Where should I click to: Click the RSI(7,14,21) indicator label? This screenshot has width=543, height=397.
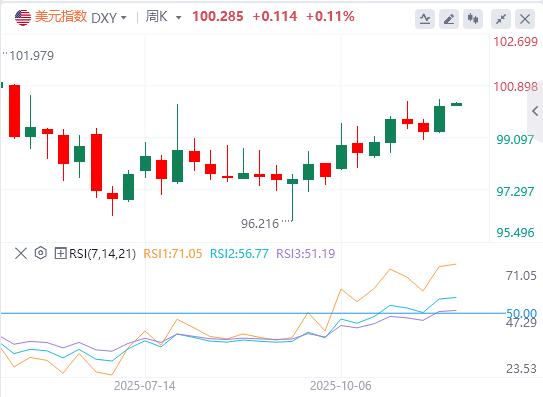103,254
